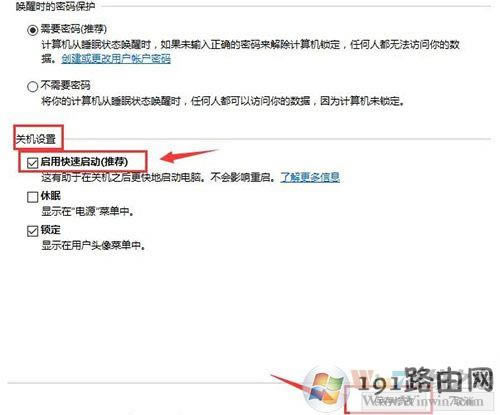Click the 显示在用户头像菜单中 description text

93,245
